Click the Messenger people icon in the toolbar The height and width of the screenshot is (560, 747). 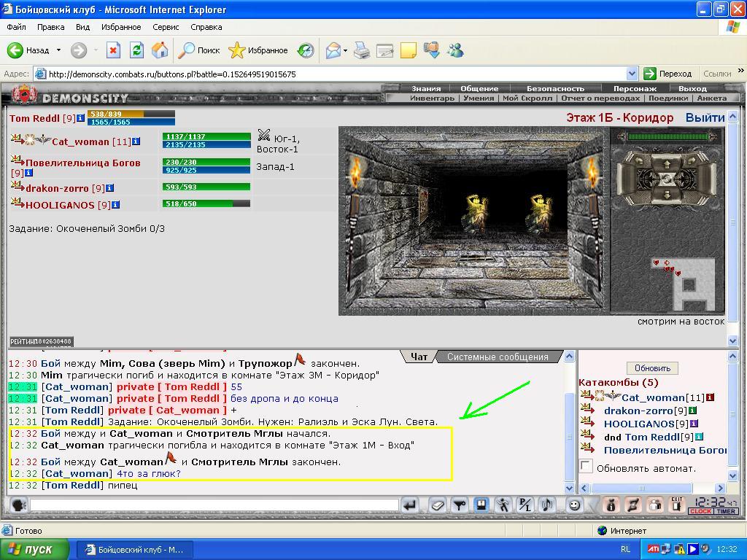coord(455,50)
